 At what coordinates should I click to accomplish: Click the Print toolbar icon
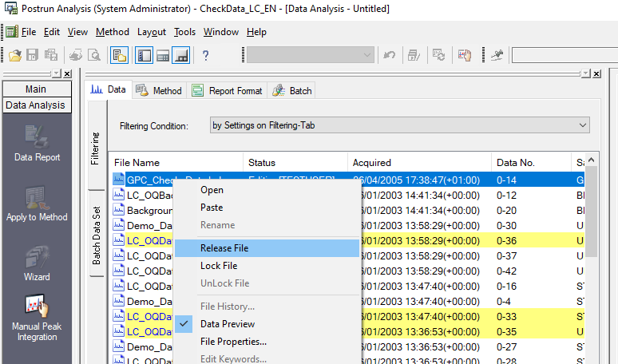coord(76,55)
